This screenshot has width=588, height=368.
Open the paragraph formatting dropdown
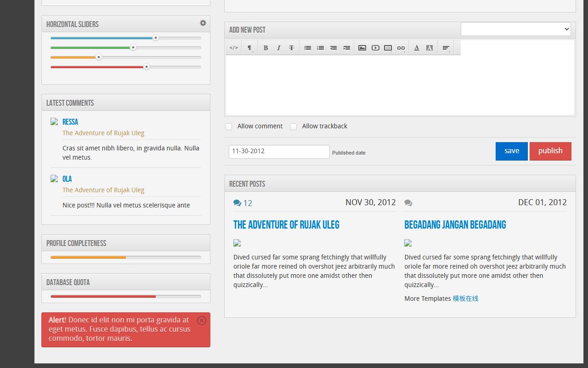249,48
